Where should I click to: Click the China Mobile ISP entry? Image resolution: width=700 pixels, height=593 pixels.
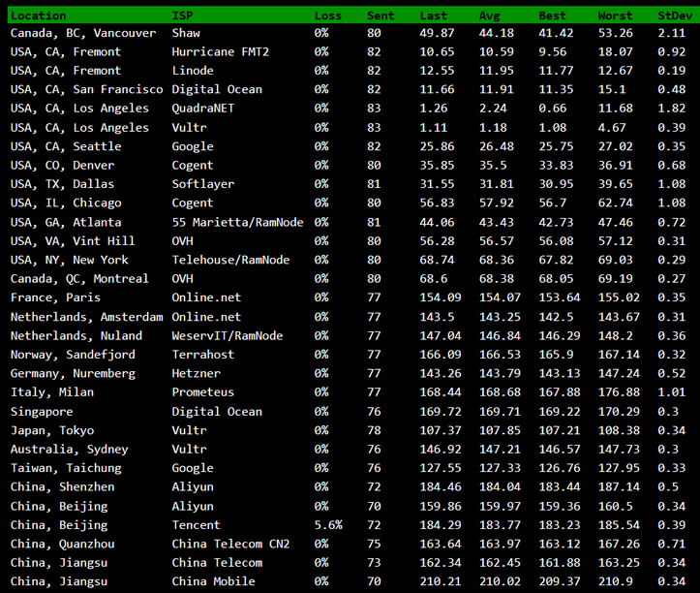[x=214, y=581]
